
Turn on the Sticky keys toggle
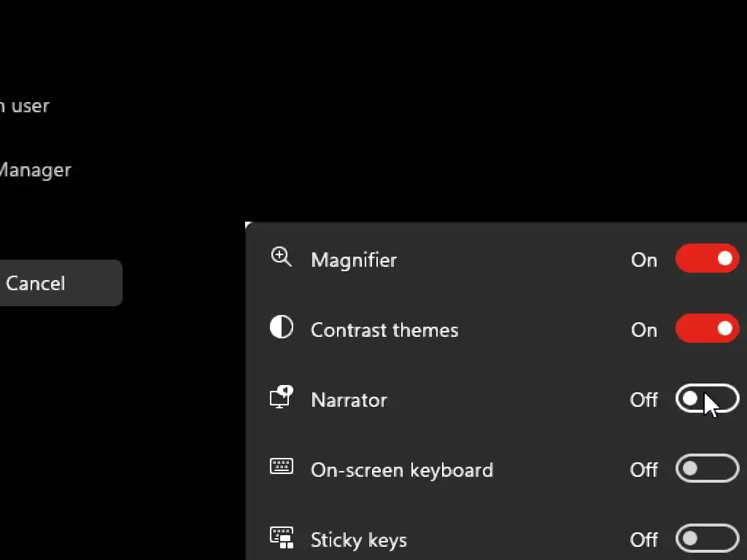(x=707, y=539)
